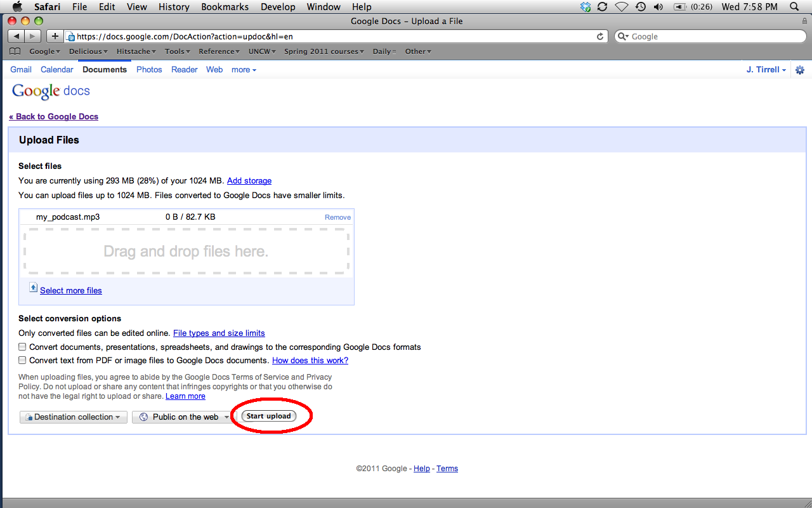Open the How does this work? link

310,361
